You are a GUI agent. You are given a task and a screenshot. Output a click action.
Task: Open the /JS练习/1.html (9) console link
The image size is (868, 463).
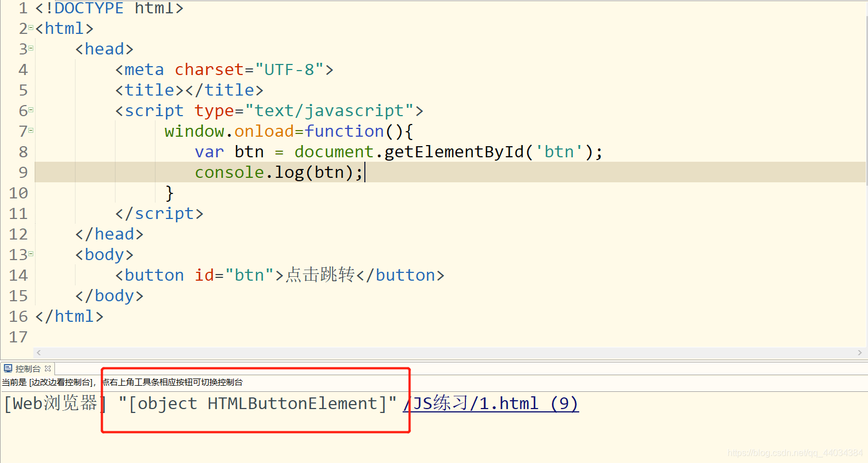tap(491, 403)
